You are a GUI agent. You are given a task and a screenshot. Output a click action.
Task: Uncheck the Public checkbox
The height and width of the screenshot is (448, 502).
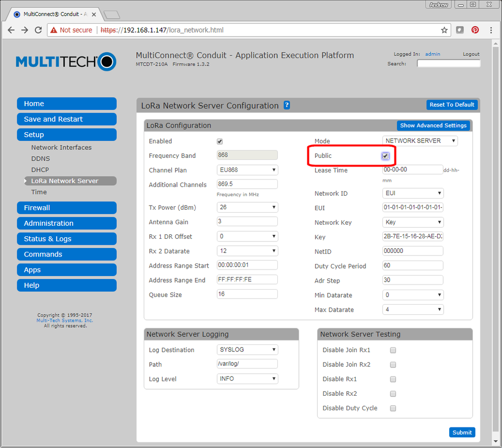385,156
